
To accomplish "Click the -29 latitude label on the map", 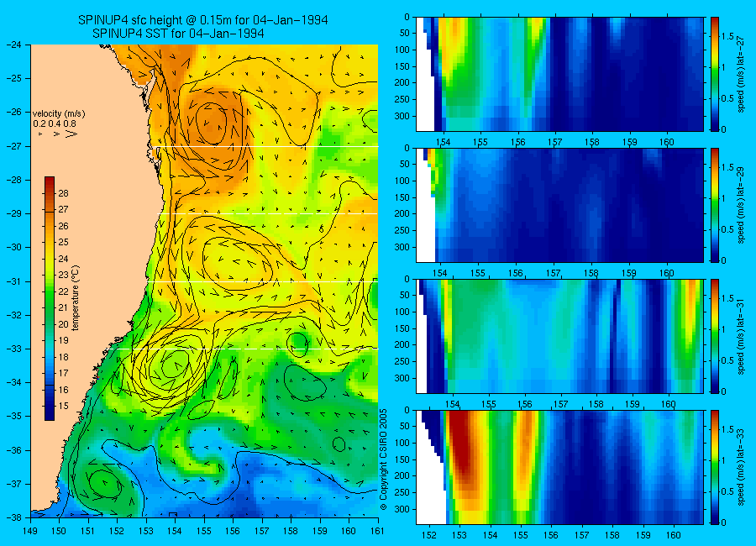I will coord(13,213).
